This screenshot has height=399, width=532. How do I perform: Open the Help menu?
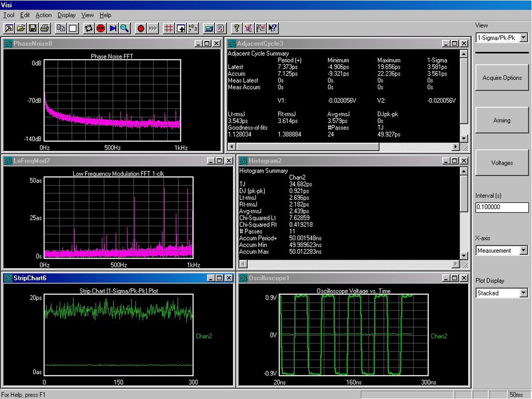coord(105,15)
